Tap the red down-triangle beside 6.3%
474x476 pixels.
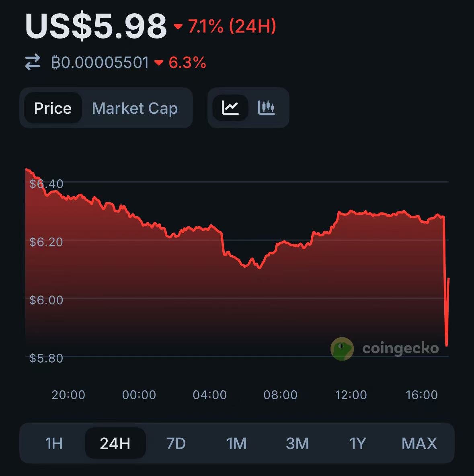(x=159, y=63)
